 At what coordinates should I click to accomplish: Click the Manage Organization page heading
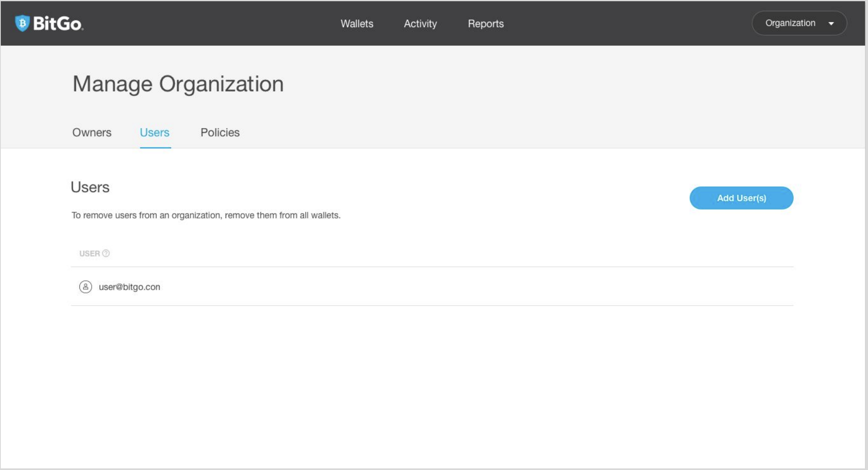178,84
